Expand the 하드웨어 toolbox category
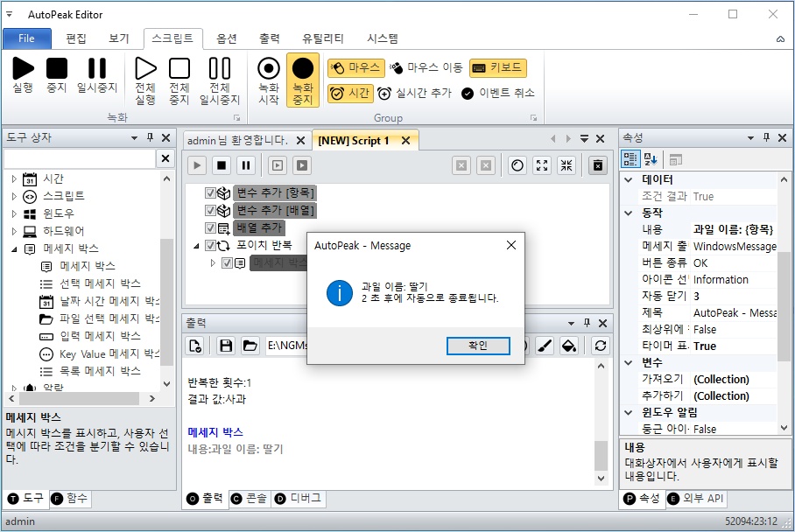Viewport: 795px width, 532px height. click(x=14, y=231)
